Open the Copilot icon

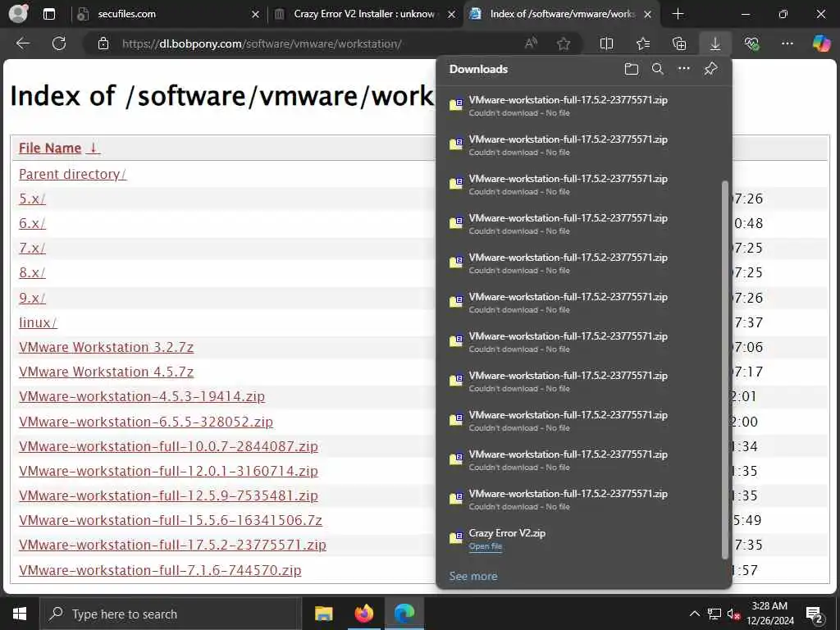[821, 43]
